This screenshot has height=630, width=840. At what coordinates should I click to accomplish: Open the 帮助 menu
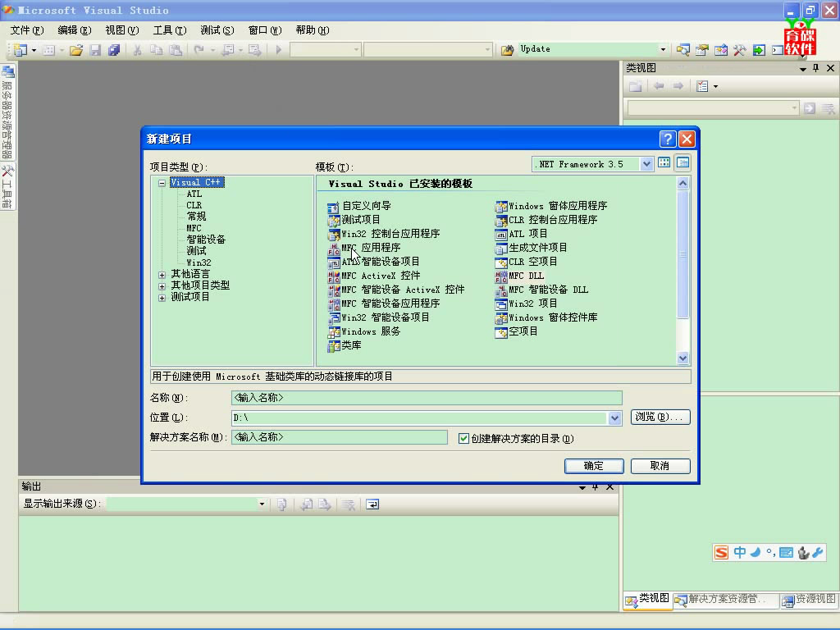click(x=313, y=30)
